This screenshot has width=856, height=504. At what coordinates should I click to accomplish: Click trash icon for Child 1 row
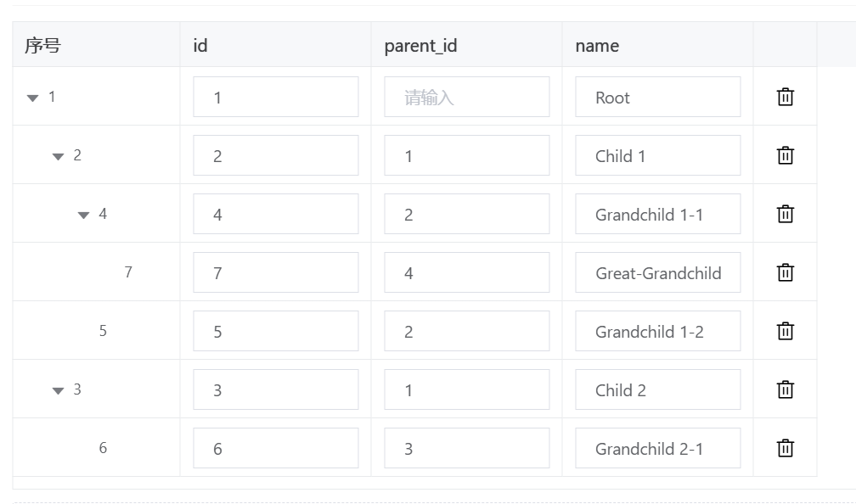click(x=786, y=155)
